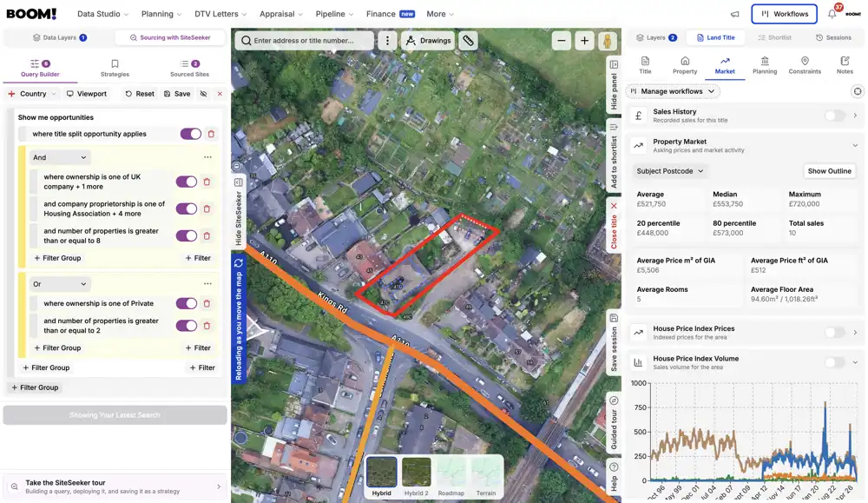Image resolution: width=868 pixels, height=503 pixels.
Task: Toggle properties greater than 8 switch
Action: (x=187, y=236)
